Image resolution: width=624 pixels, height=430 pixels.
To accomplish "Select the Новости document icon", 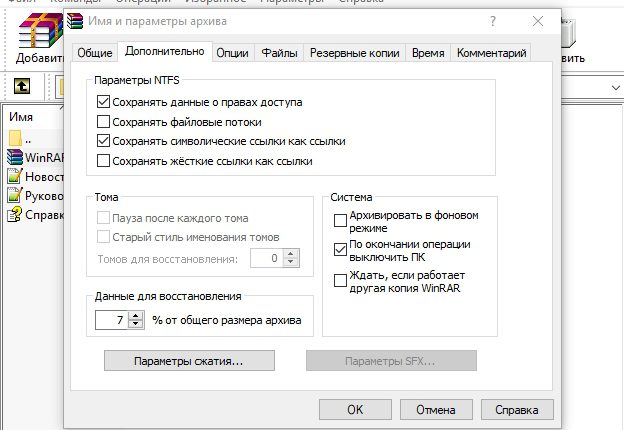I will pos(15,176).
